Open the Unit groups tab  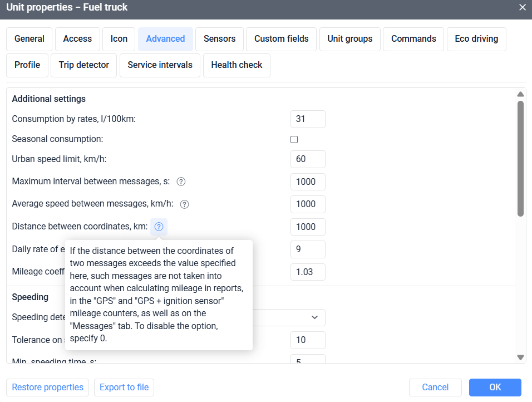pyautogui.click(x=349, y=39)
